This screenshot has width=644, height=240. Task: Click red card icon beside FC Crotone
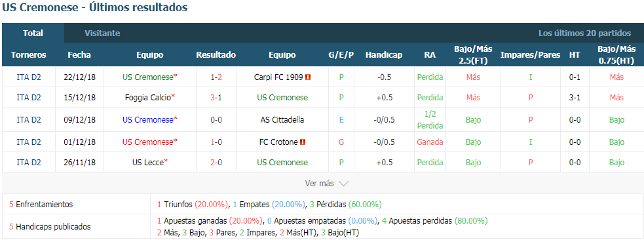click(x=303, y=142)
